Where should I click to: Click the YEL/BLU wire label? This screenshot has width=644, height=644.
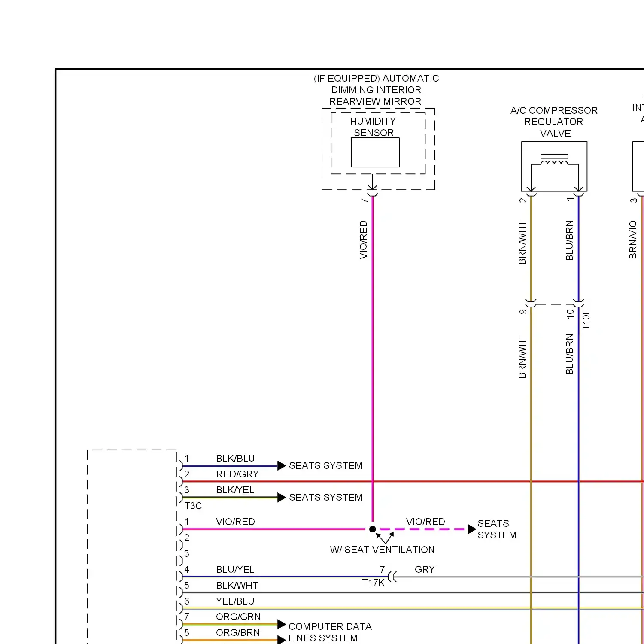click(x=235, y=601)
